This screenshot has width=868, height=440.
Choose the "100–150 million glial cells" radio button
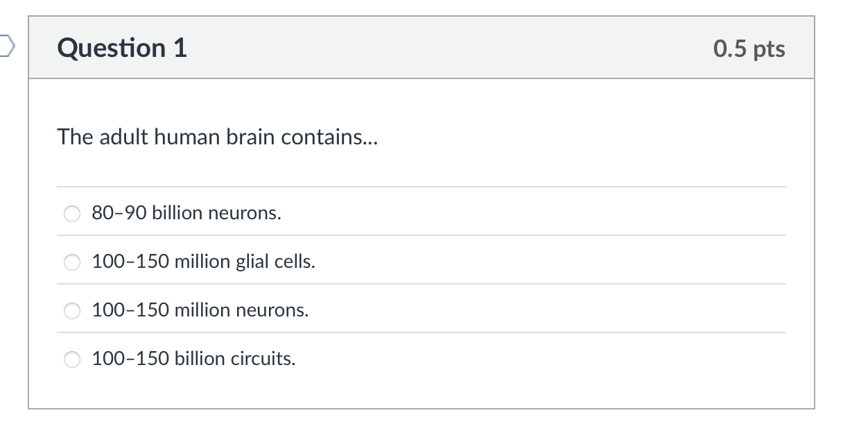pyautogui.click(x=73, y=262)
